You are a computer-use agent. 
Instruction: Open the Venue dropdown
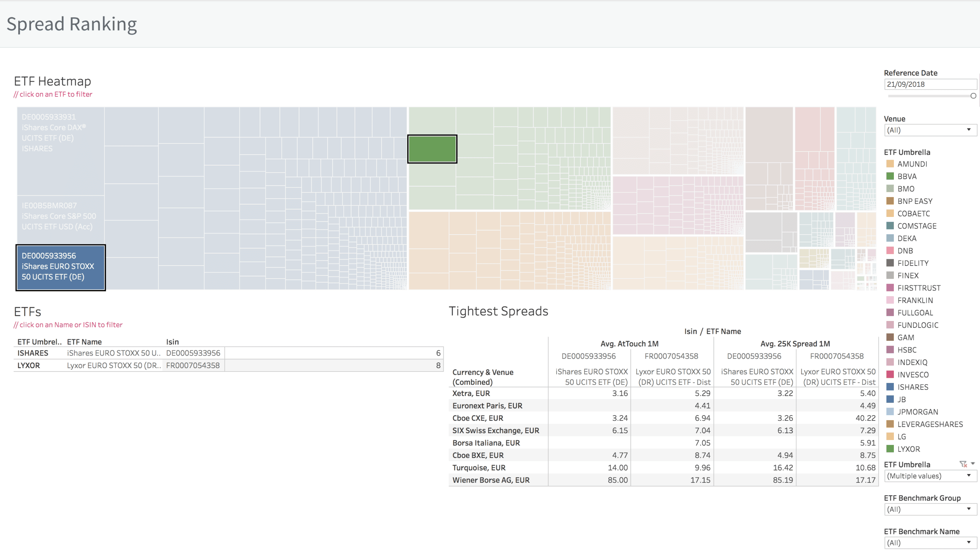(930, 130)
